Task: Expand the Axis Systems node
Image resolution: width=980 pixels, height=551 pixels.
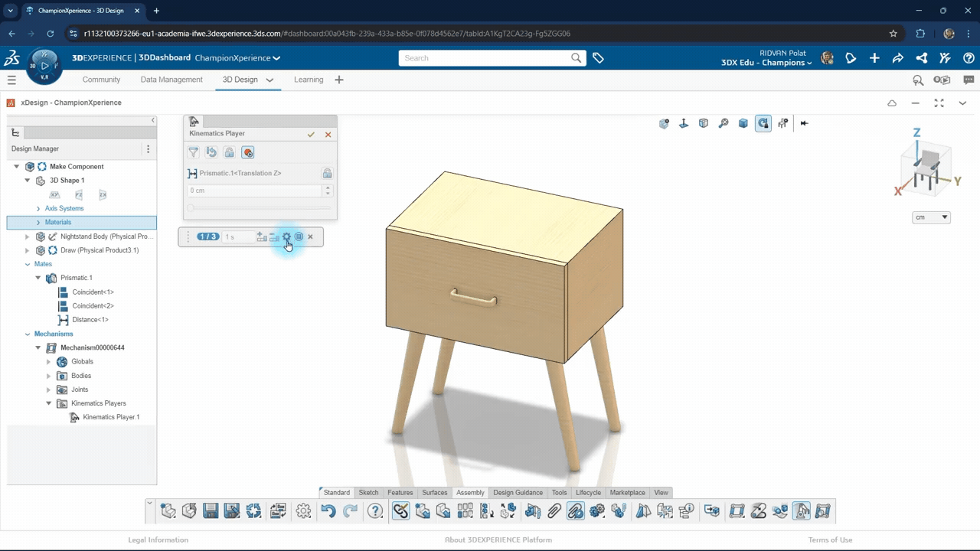Action: click(38, 208)
